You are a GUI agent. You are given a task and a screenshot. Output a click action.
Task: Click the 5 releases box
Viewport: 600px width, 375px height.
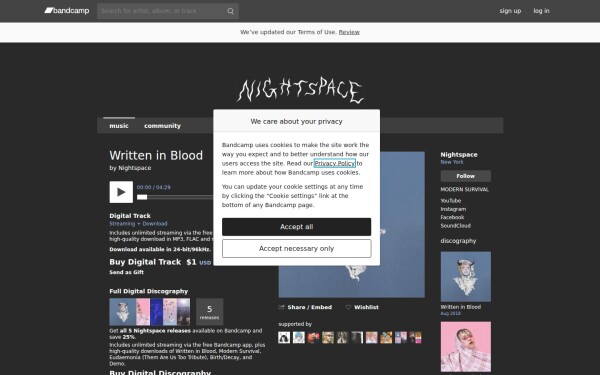click(x=210, y=312)
